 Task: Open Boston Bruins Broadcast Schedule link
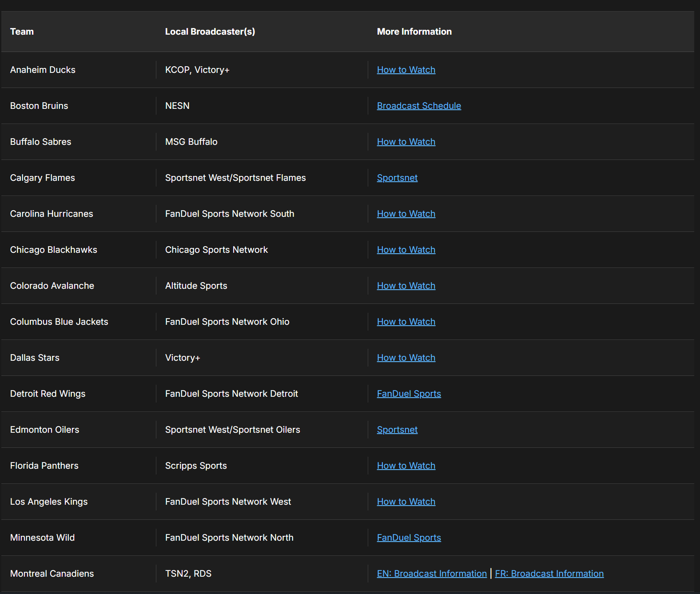click(x=419, y=106)
